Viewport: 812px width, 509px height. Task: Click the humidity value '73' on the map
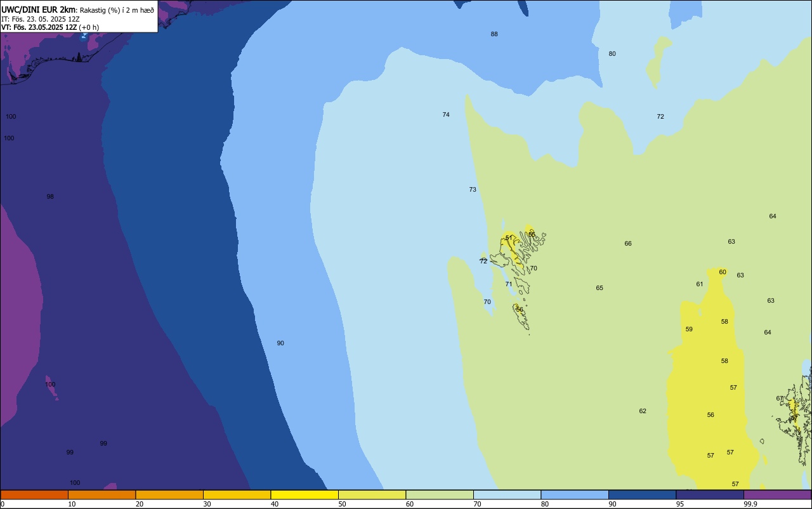click(473, 190)
